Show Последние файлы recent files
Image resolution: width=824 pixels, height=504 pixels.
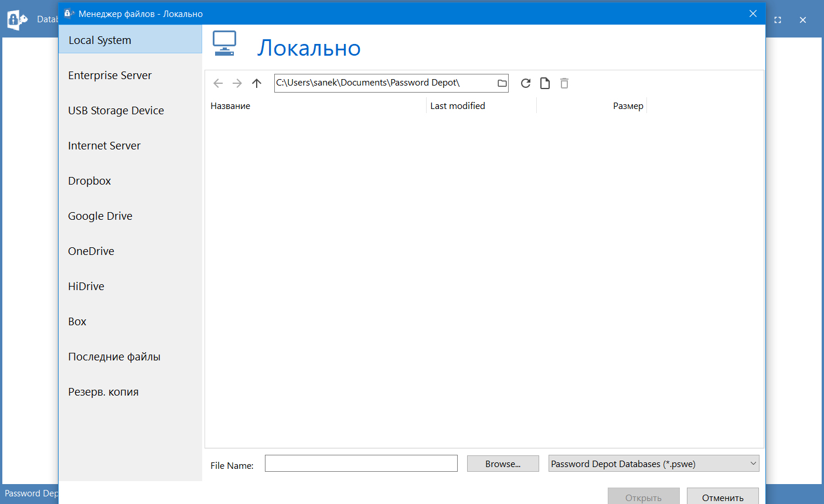click(x=114, y=357)
